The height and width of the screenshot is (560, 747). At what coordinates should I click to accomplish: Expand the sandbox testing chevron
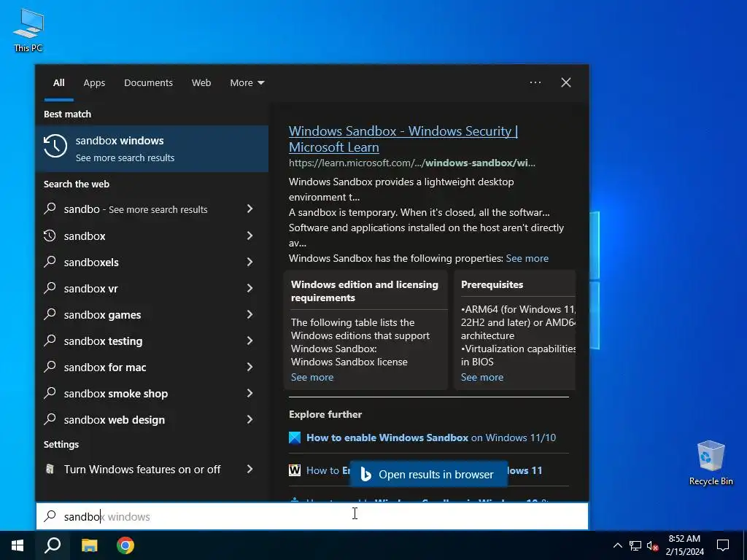coord(249,340)
